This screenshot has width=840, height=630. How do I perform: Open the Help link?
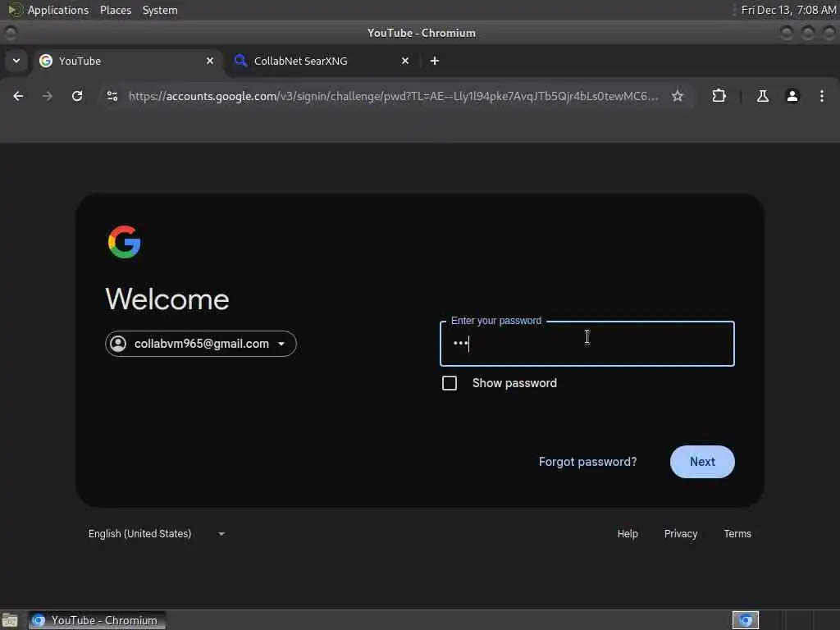[628, 533]
